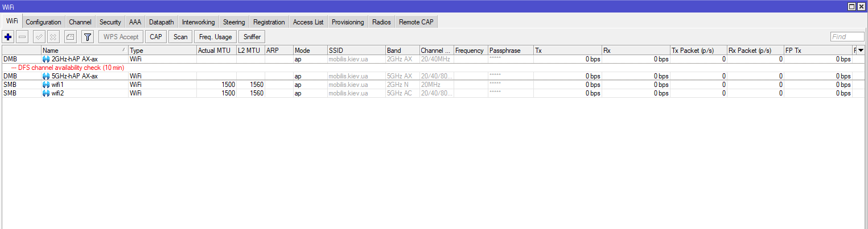868x229 pixels.
Task: Maximize the WiFi window
Action: coord(851,6)
